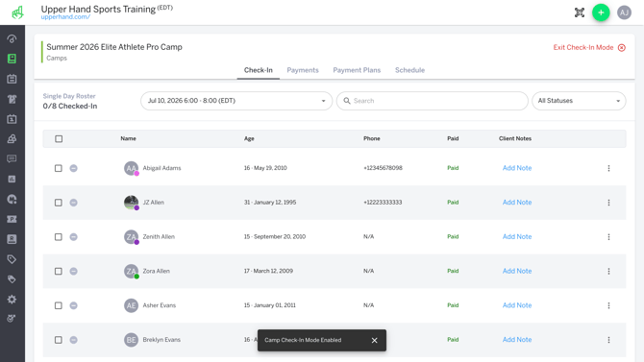Open the bottom checkmark badge sidebar icon

click(12, 319)
